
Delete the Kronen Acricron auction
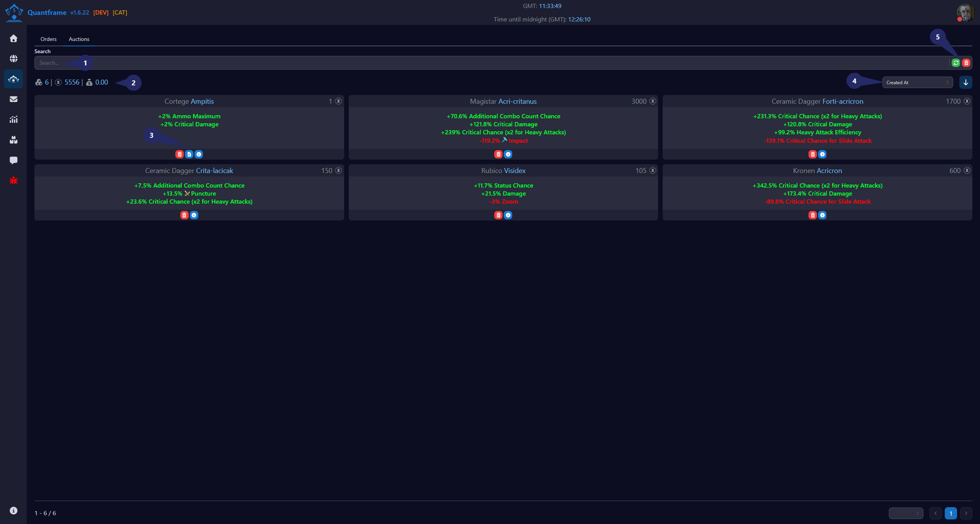tap(813, 215)
